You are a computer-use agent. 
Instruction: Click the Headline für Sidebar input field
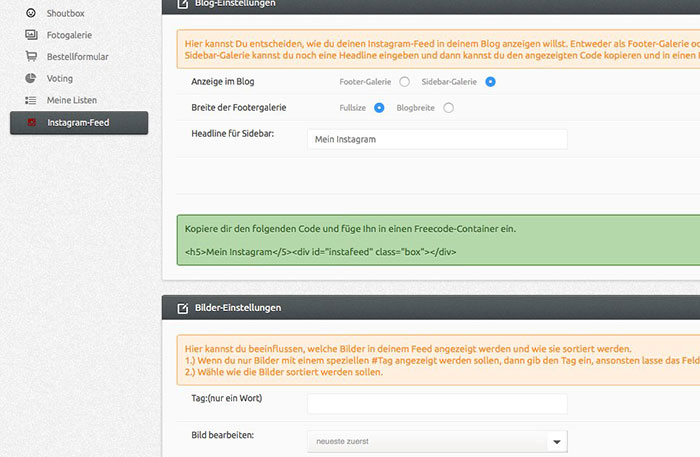point(438,139)
